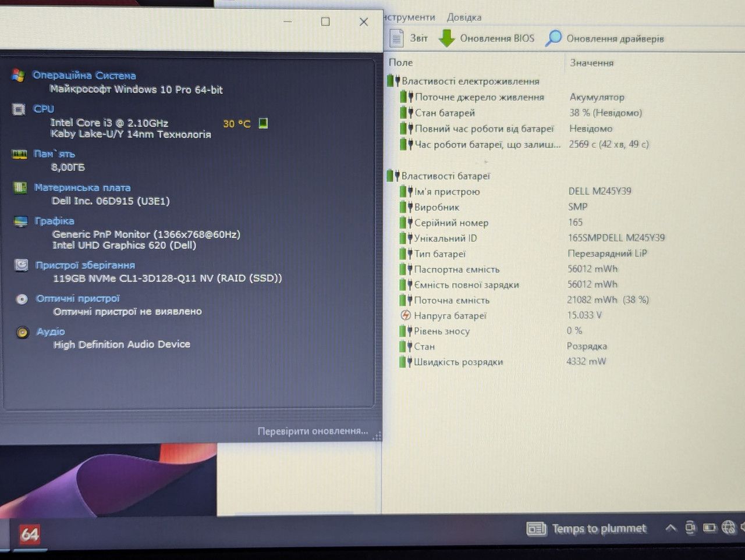Click the Dell Inc. 06D915 (U3E1) line

pos(111,201)
